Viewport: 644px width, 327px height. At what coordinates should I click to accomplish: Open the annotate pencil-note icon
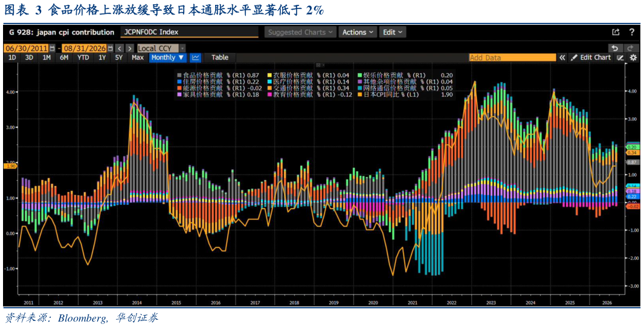[x=621, y=57]
